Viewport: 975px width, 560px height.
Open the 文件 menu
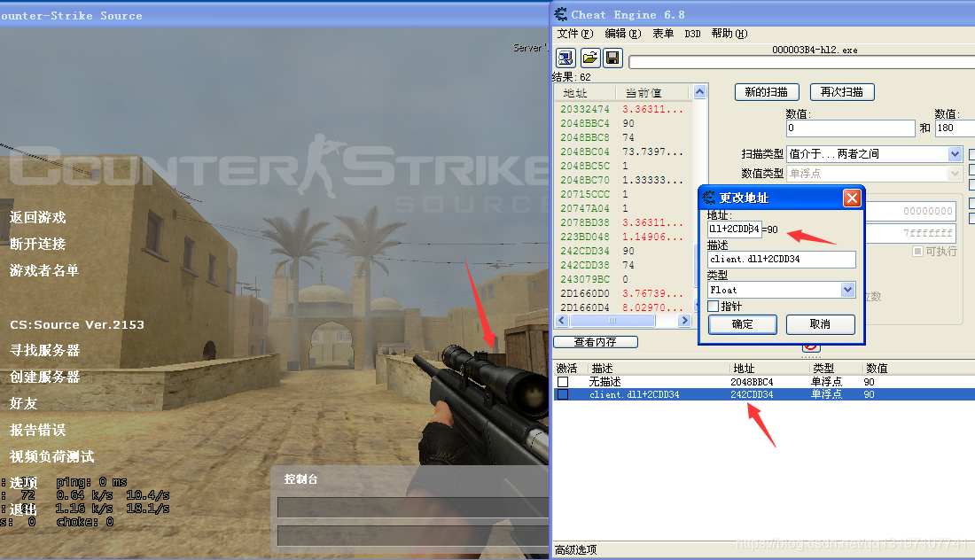pos(574,34)
